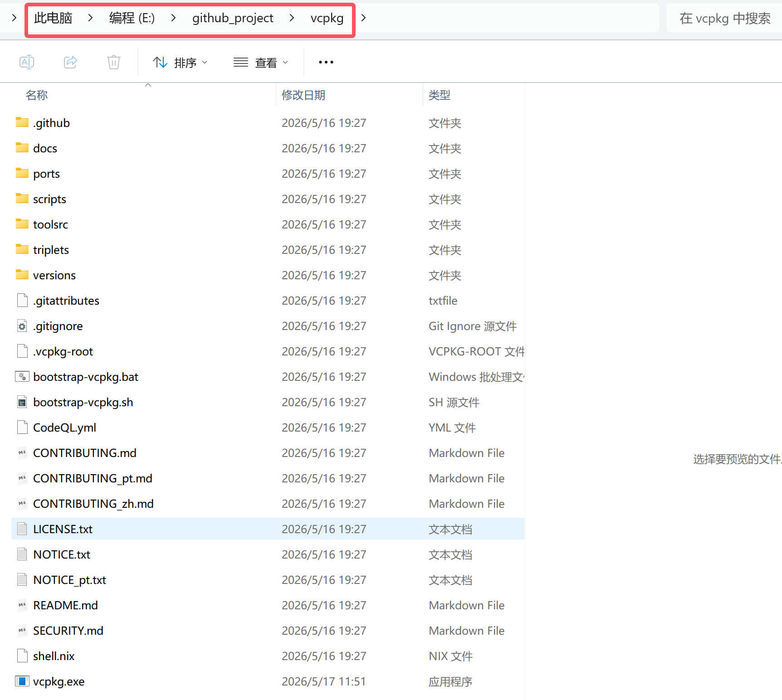Select the LICENSE.txt file name
The width and height of the screenshot is (782, 700).
click(63, 529)
